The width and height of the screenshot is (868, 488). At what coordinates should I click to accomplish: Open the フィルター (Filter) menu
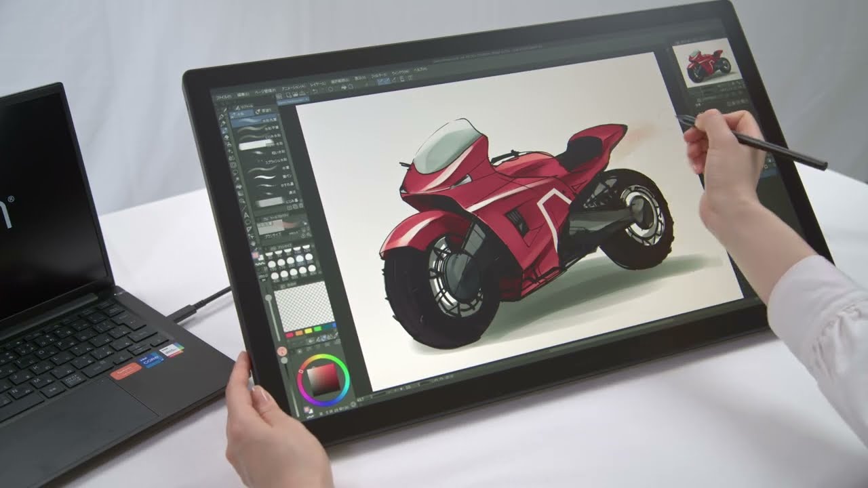coord(378,75)
